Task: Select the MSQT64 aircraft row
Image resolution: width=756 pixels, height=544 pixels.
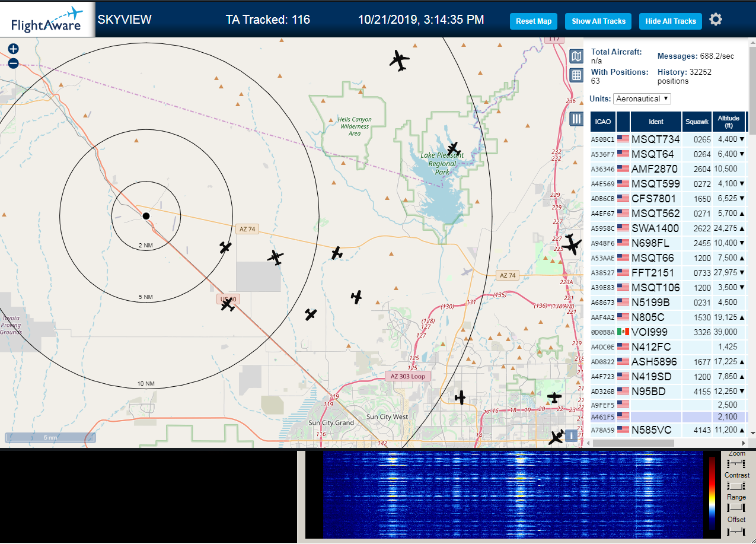Action: tap(669, 154)
